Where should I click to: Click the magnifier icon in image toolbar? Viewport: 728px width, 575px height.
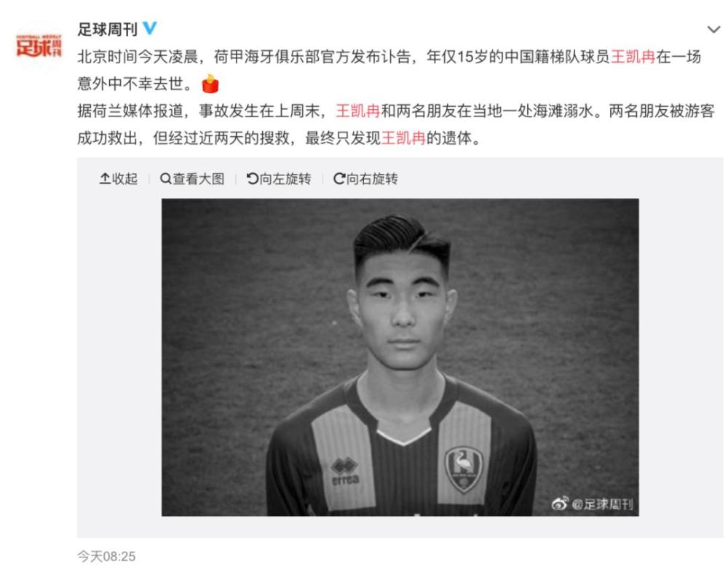pos(165,178)
